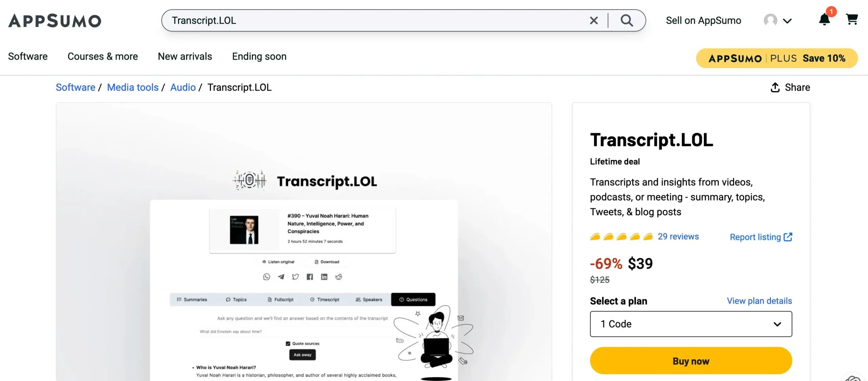Open the notifications bell

824,20
